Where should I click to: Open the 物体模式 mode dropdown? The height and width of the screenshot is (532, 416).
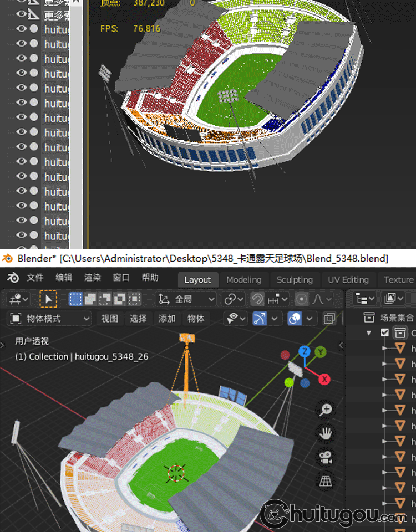click(x=50, y=319)
